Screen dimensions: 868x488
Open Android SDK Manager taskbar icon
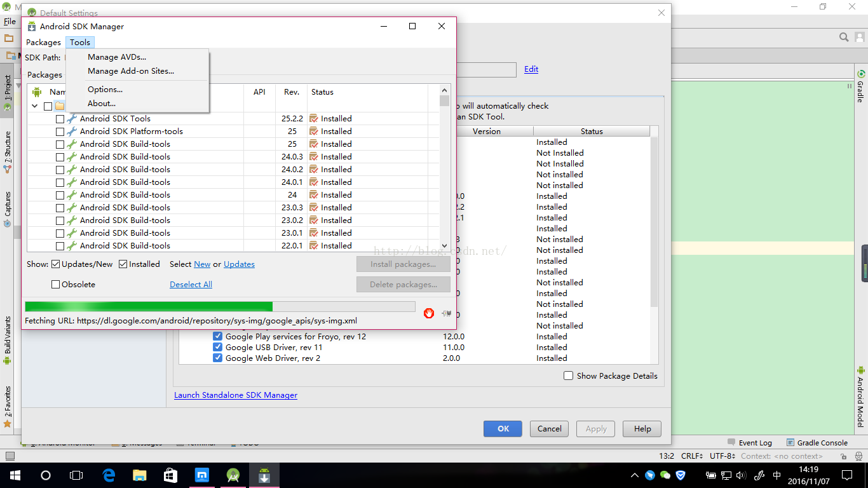click(264, 475)
